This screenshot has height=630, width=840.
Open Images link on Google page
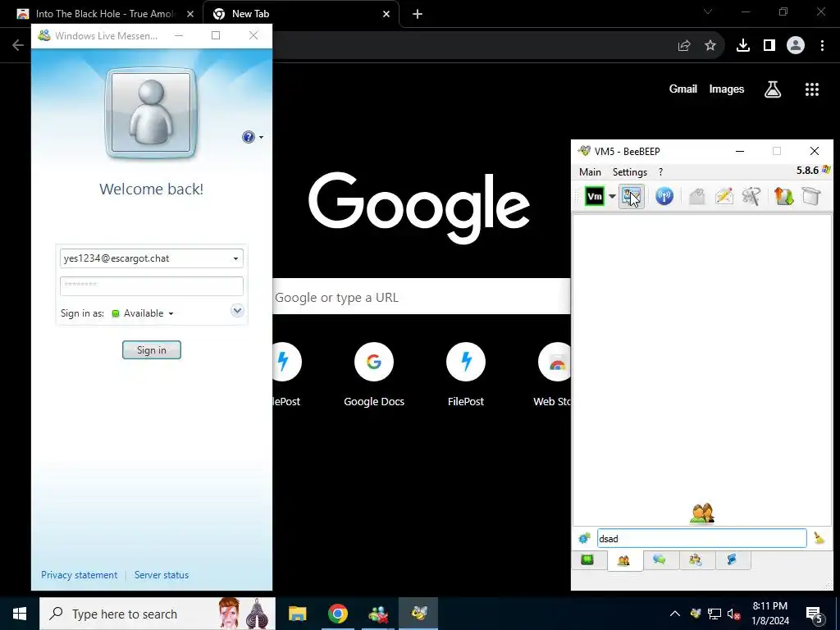click(x=727, y=89)
